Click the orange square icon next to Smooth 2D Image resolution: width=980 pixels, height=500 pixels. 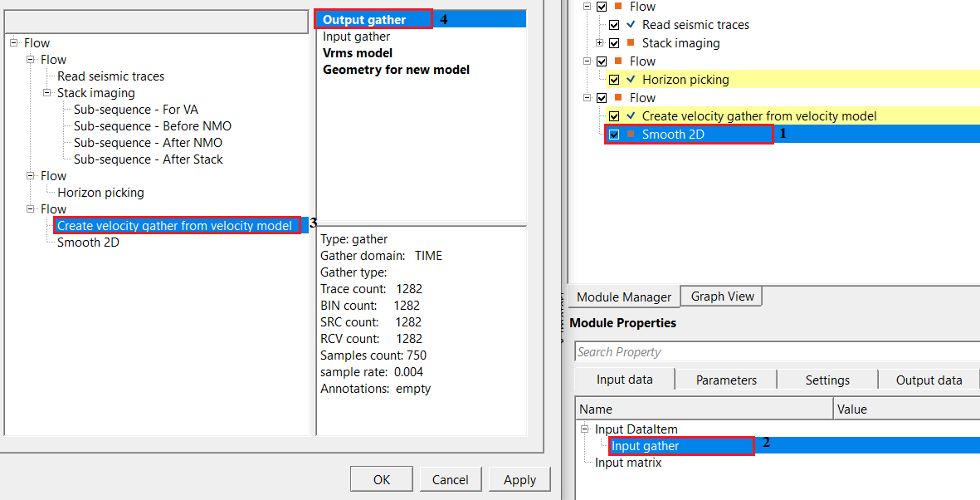click(631, 134)
